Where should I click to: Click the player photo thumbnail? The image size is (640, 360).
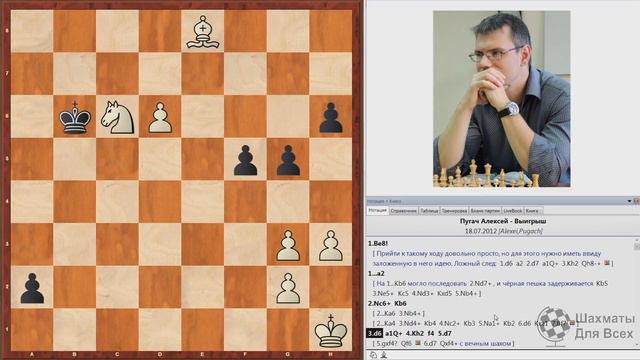(x=502, y=99)
